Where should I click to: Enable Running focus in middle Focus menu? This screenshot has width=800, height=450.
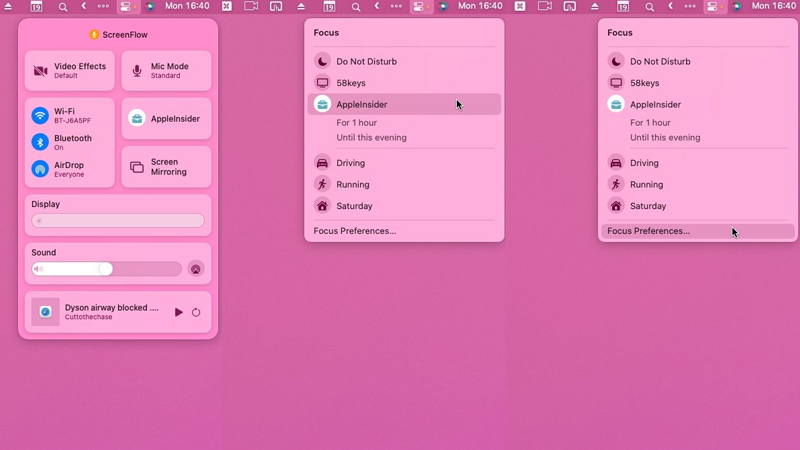[x=404, y=184]
